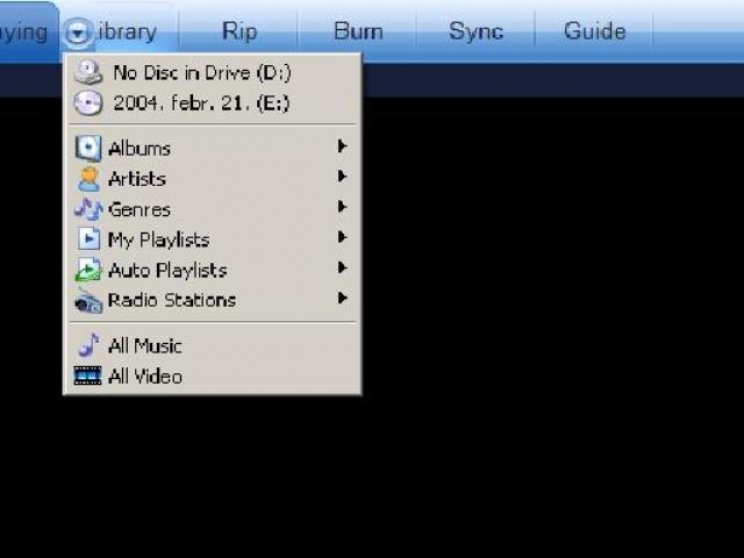The width and height of the screenshot is (744, 558).
Task: Expand the Auto Playlists submenu arrow
Action: click(342, 268)
